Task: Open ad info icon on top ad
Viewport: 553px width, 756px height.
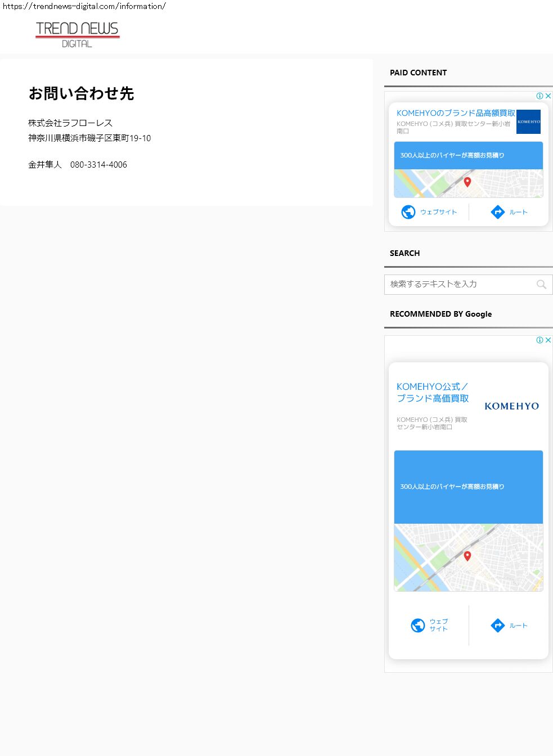Action: click(539, 96)
